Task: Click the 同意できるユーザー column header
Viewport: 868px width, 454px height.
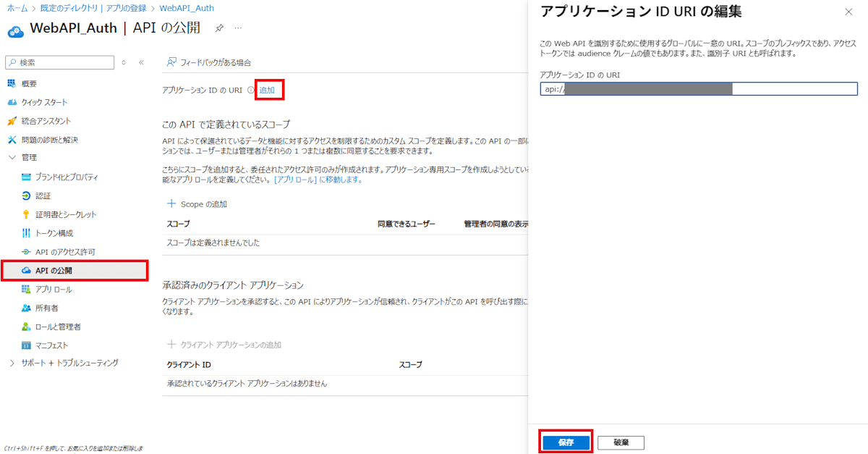Action: 407,224
